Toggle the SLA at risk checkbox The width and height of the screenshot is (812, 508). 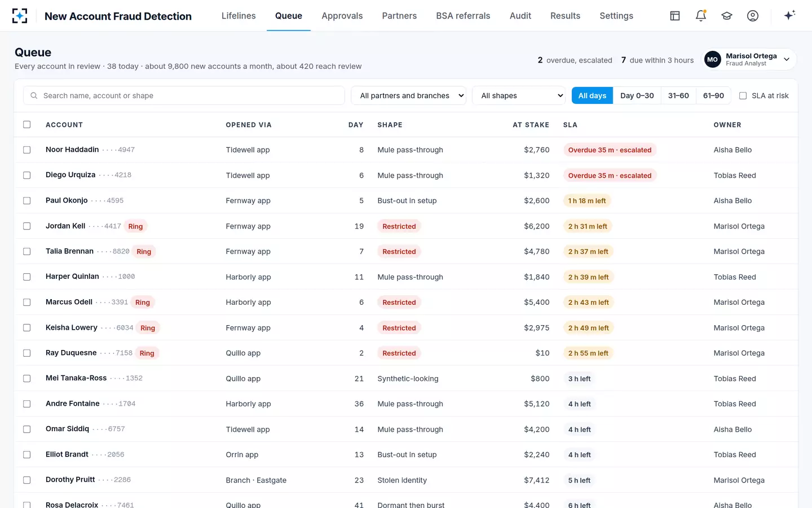(x=743, y=95)
